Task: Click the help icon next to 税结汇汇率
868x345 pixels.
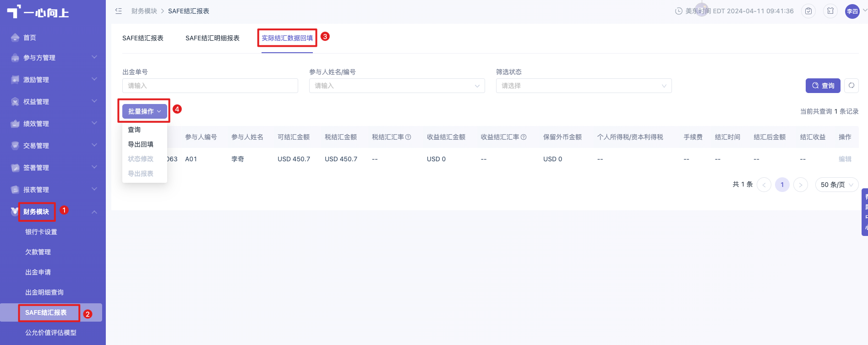Action: 408,137
